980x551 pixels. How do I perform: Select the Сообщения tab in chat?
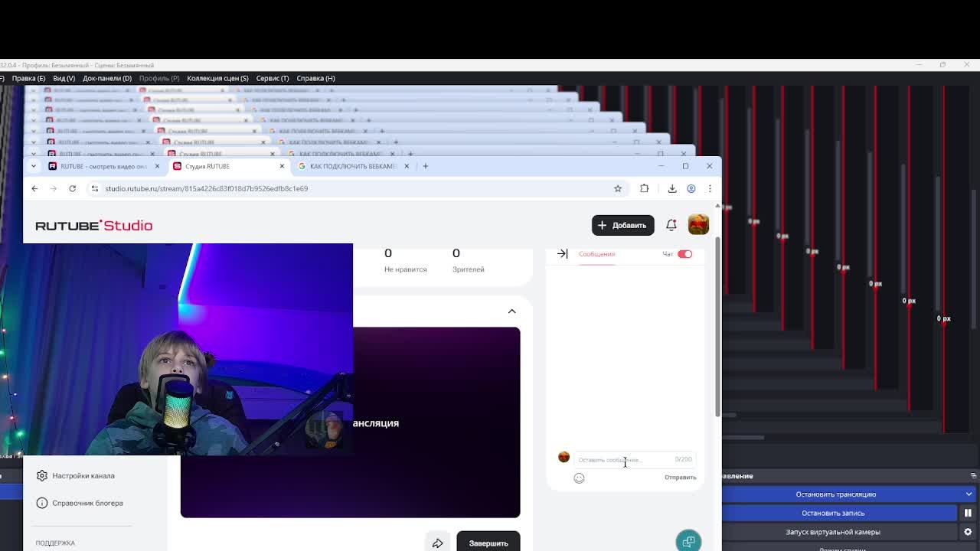[596, 254]
